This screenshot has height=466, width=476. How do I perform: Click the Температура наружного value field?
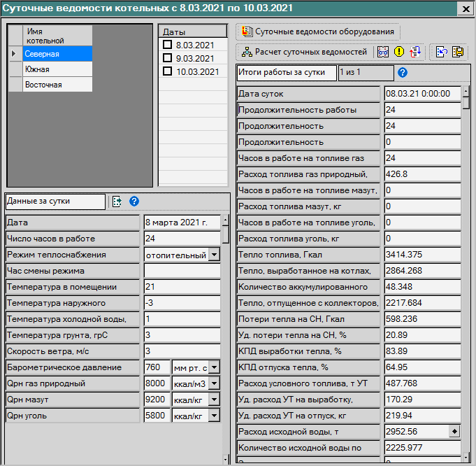pos(182,303)
